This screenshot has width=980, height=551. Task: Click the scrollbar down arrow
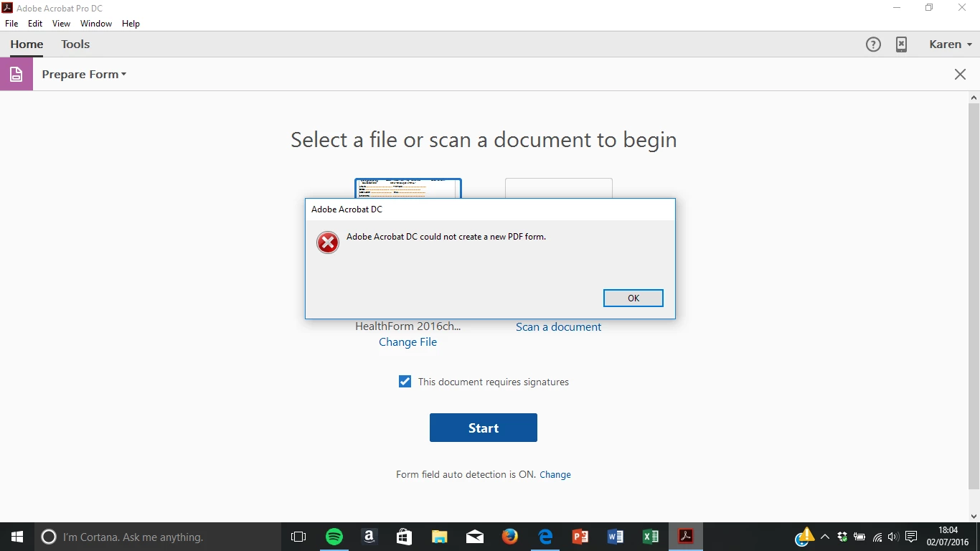tap(974, 516)
